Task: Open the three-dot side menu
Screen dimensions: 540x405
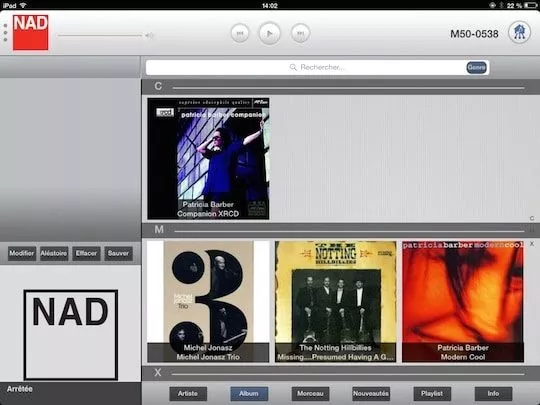Action: pos(5,33)
